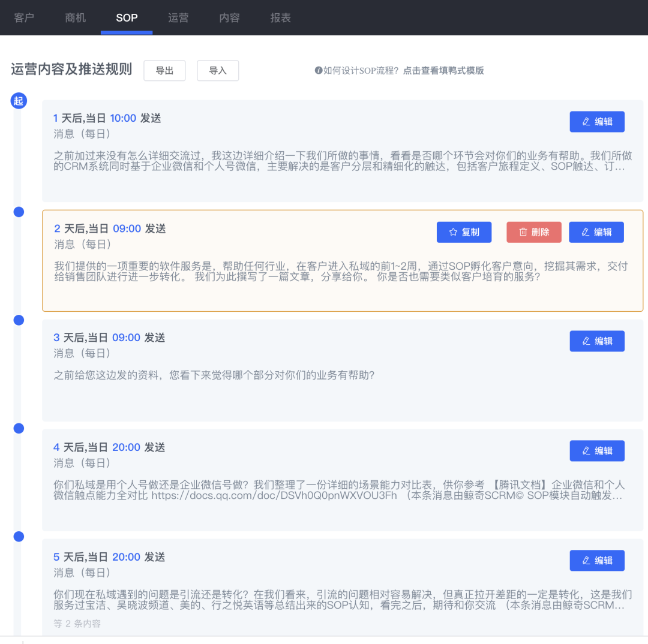Copy the 2 天后 09:00 message
This screenshot has height=644, width=648.
tap(464, 232)
